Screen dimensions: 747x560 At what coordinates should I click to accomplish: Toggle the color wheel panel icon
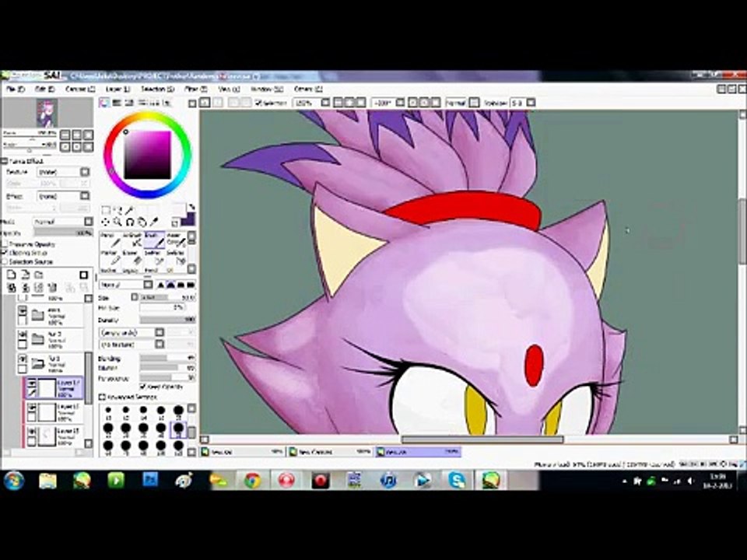(x=103, y=103)
